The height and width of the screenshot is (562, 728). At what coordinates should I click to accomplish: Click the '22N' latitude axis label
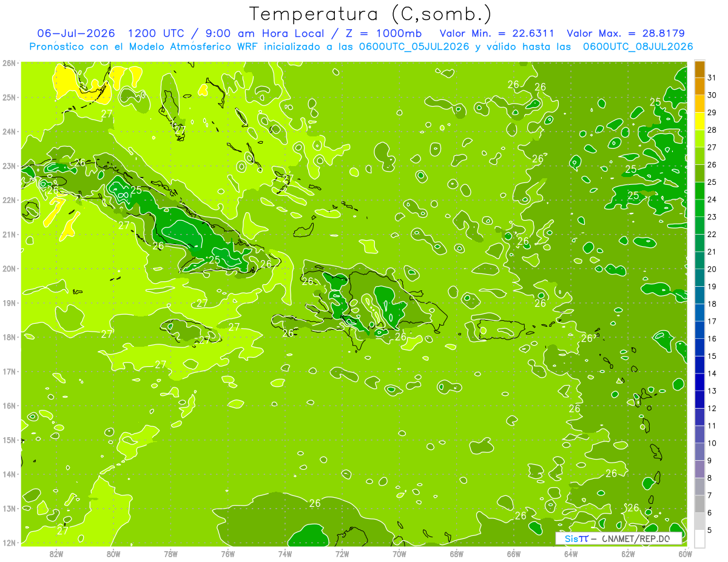(x=9, y=200)
